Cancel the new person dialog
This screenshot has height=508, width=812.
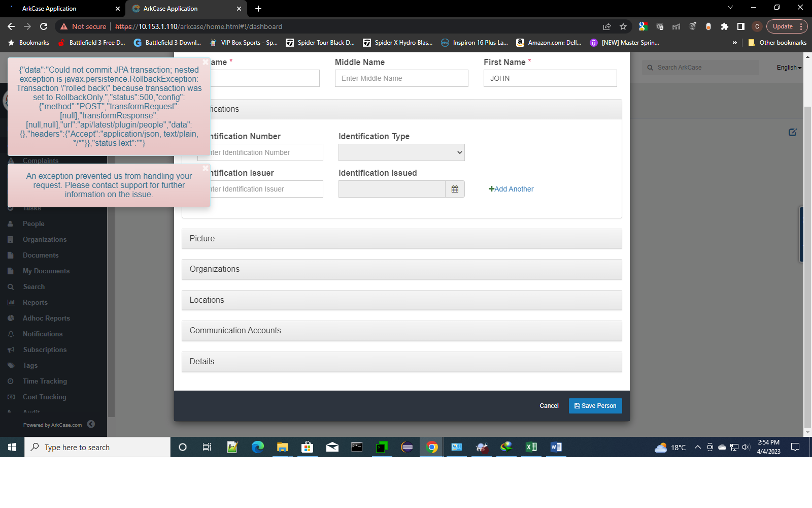(549, 406)
